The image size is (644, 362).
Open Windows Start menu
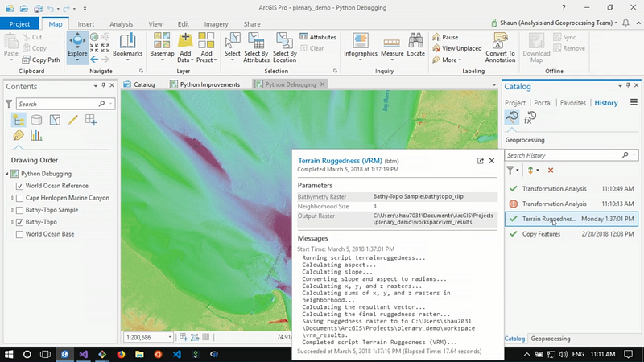coord(8,354)
